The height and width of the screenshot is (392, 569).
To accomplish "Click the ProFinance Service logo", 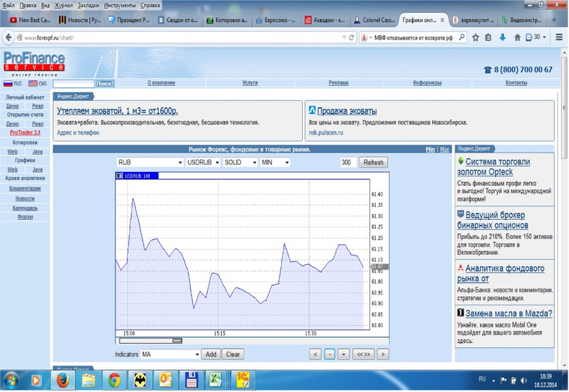I will (33, 63).
